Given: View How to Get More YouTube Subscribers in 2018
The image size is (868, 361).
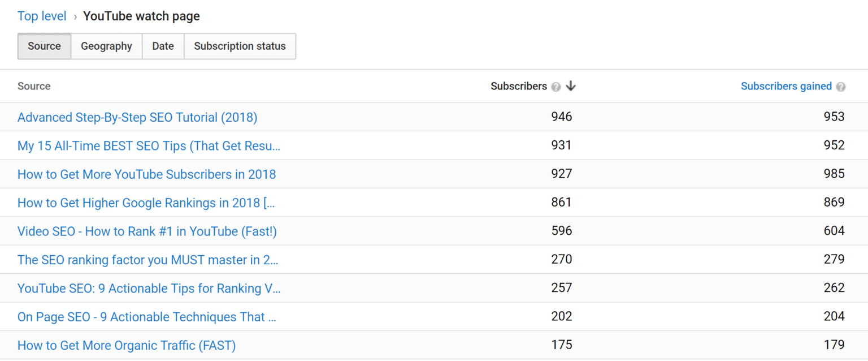Looking at the screenshot, I should [x=146, y=174].
